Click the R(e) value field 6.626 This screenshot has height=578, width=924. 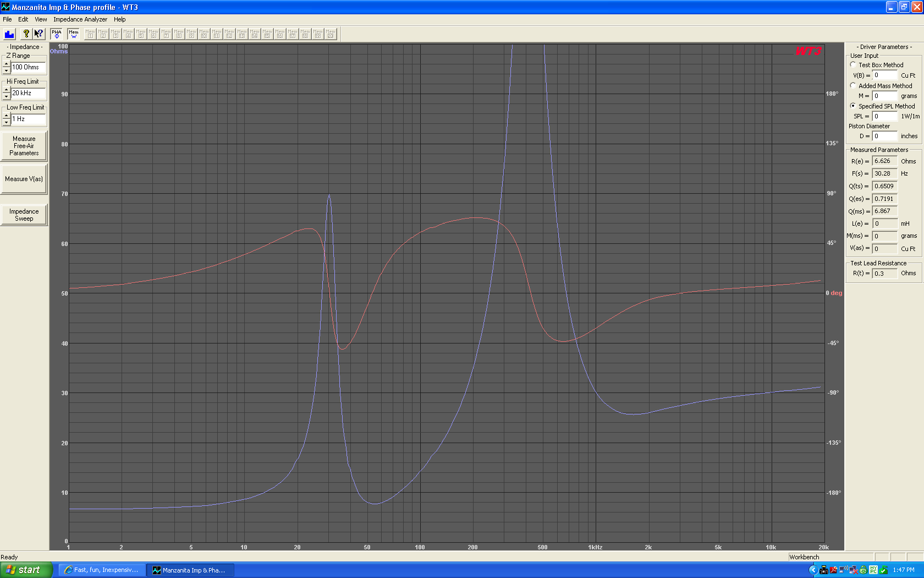(x=885, y=161)
